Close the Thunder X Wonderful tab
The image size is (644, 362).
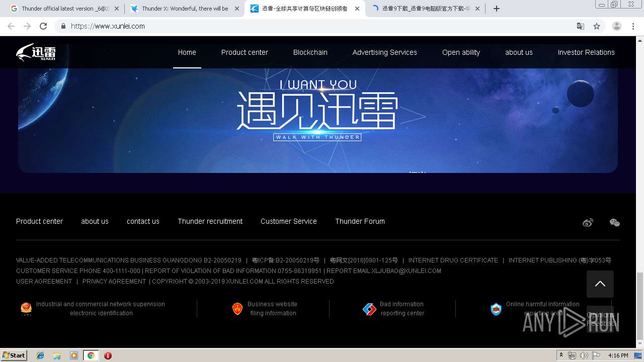point(237,9)
